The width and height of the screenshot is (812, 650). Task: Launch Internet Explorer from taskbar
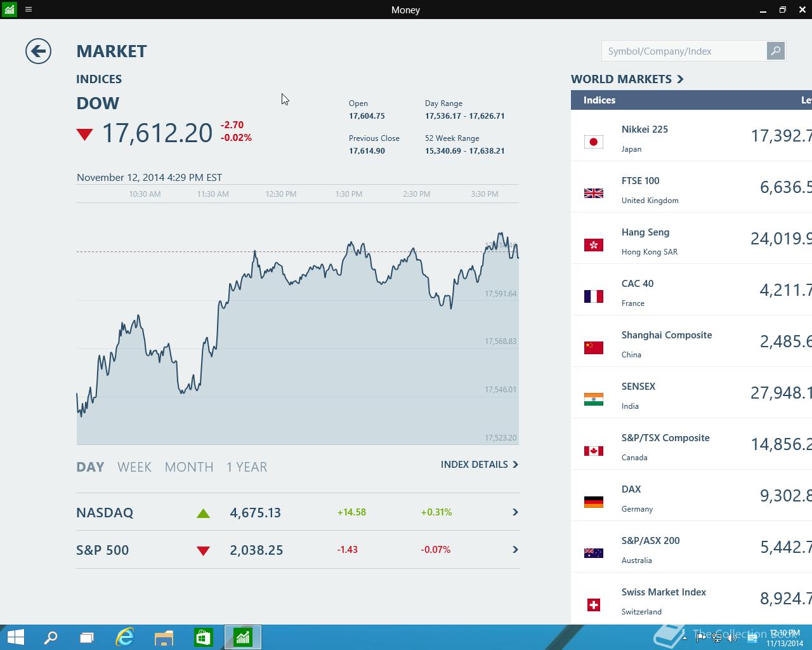(x=125, y=637)
